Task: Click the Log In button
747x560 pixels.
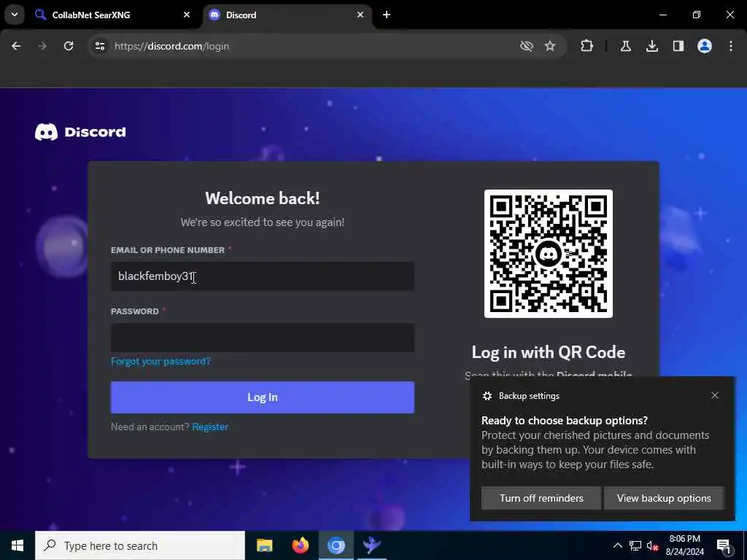Action: pos(263,397)
